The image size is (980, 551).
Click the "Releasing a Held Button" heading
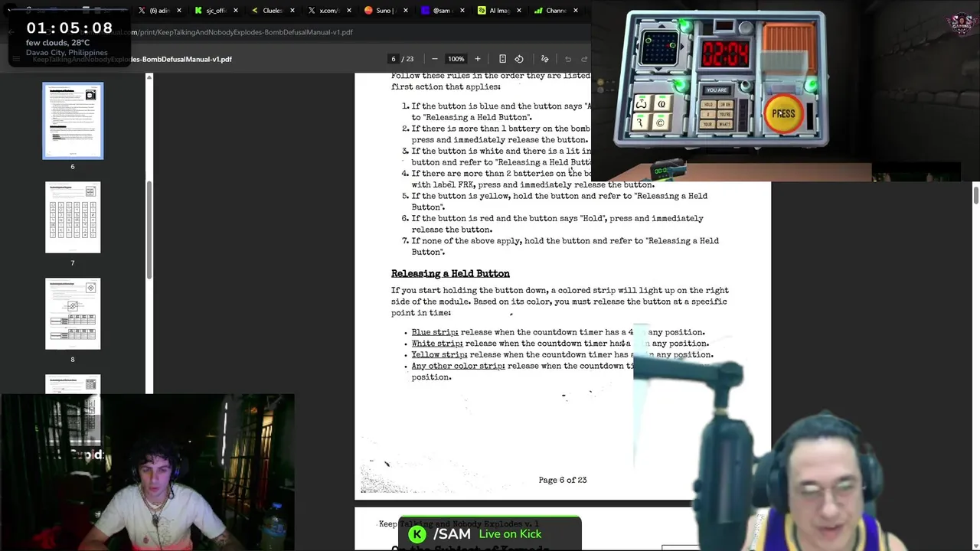(x=450, y=273)
